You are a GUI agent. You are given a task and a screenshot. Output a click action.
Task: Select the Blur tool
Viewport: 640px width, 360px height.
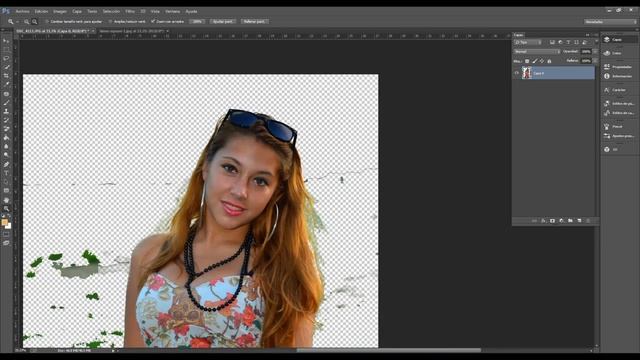6,147
